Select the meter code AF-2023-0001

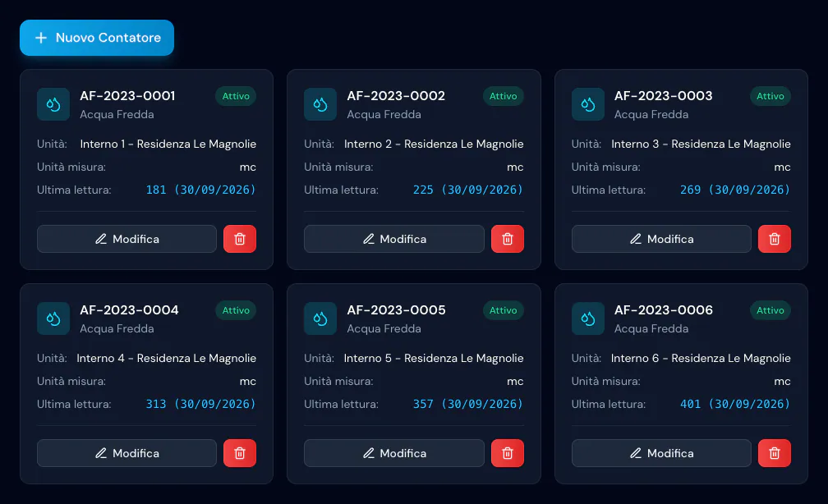(x=127, y=95)
